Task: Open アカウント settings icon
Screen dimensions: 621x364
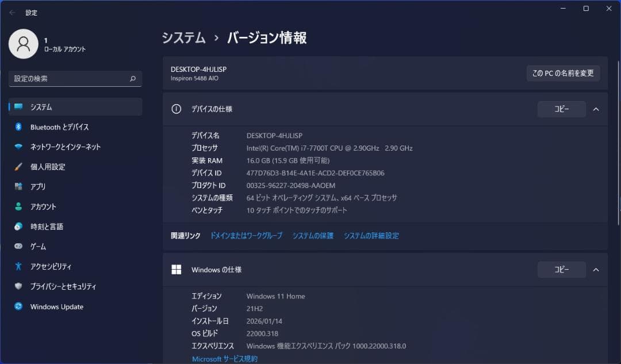Action: click(18, 206)
